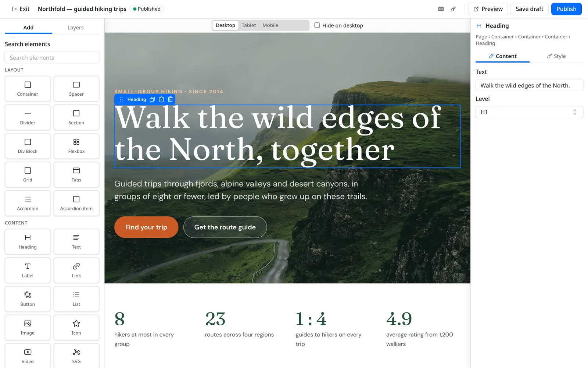Click the Find your trip button on canvas
This screenshot has height=368, width=588.
pos(146,227)
